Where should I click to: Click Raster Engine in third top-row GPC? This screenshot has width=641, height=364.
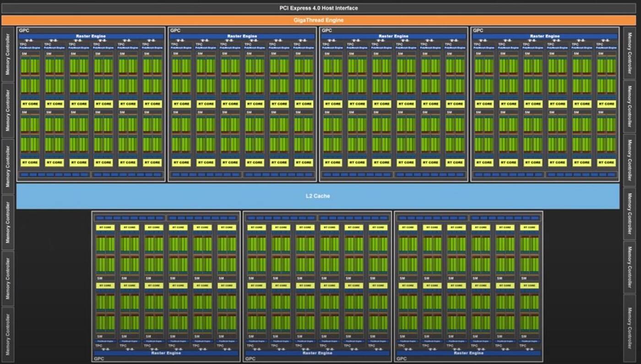point(394,36)
